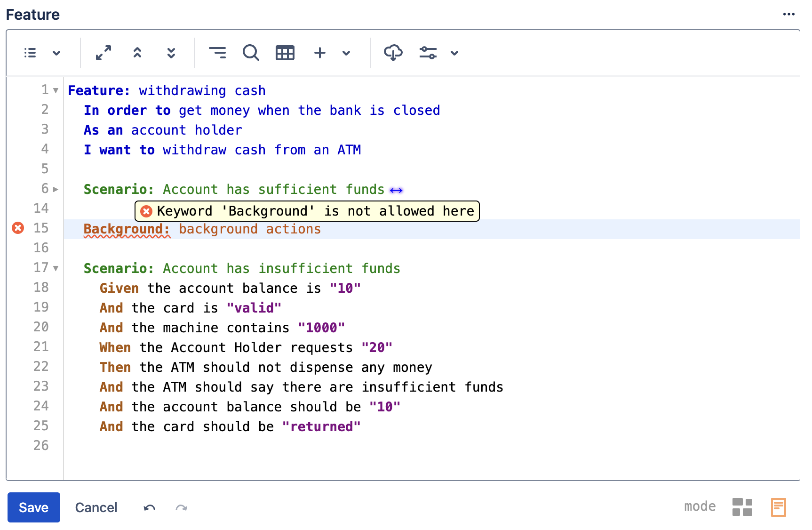Collapse the scenario at line 17
This screenshot has width=812, height=530.
pos(56,268)
